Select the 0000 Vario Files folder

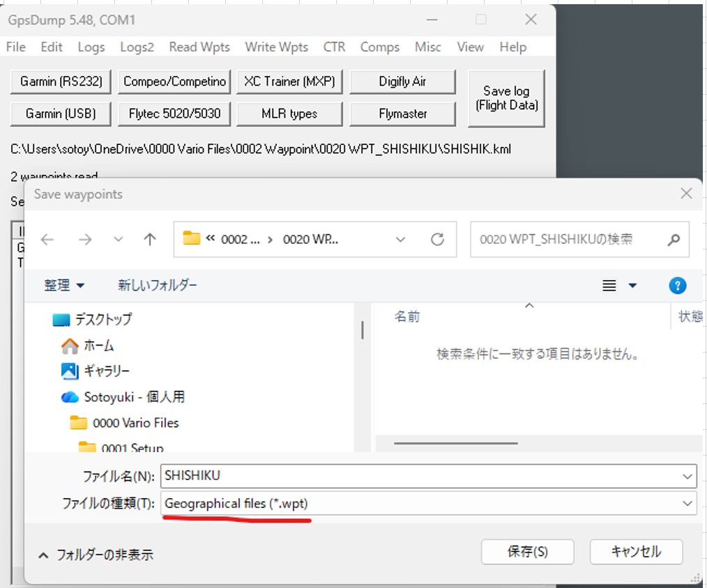(x=135, y=423)
